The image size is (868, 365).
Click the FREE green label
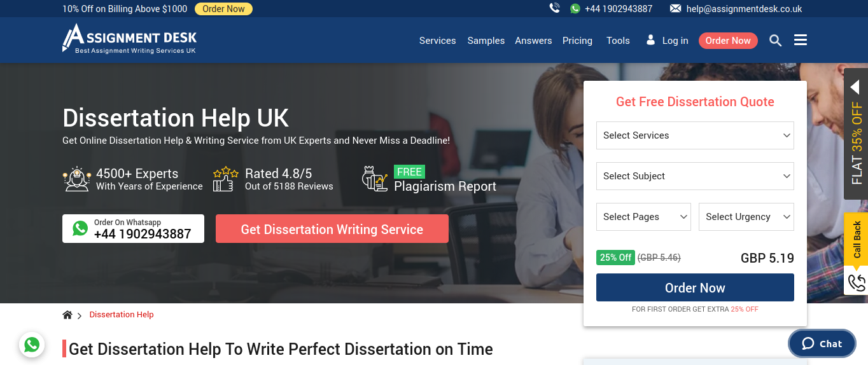[x=409, y=172]
